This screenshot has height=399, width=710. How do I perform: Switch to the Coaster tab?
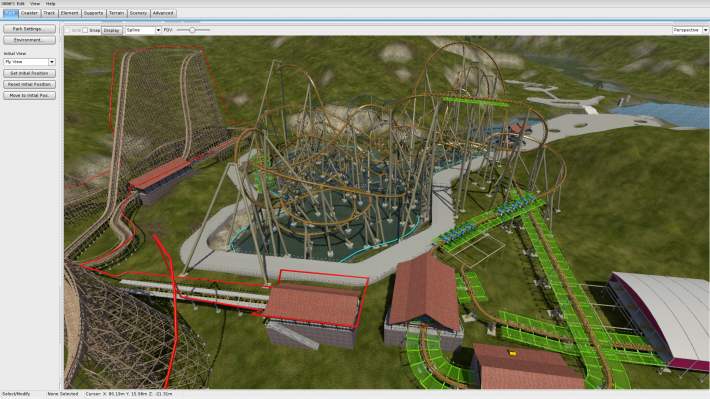coord(29,13)
